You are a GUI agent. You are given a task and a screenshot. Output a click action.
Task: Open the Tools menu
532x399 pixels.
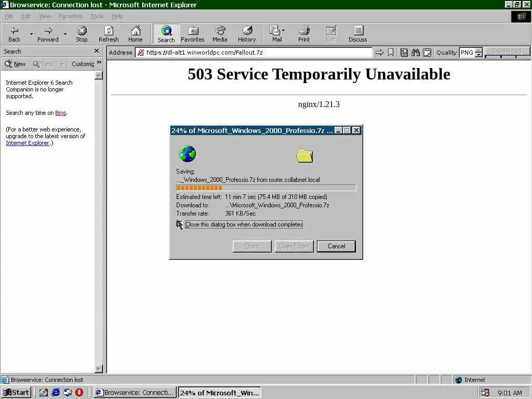pyautogui.click(x=97, y=16)
